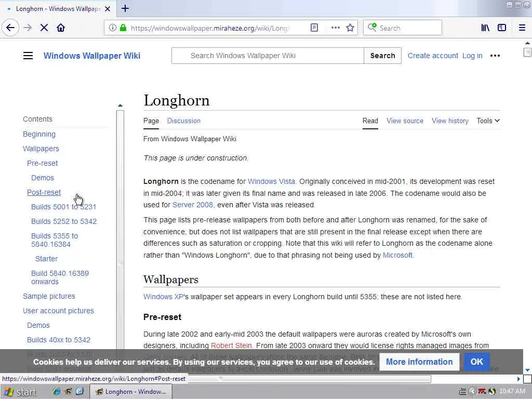Open the Library icon in browser toolbar

(x=485, y=28)
